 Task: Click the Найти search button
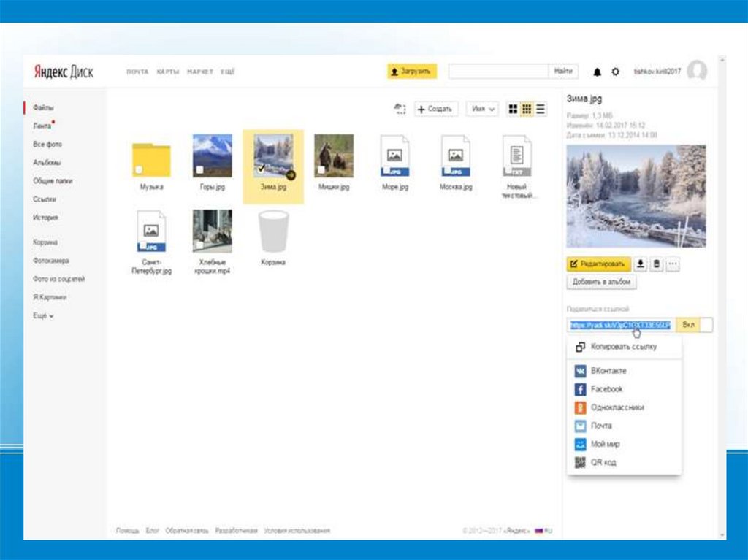point(563,71)
